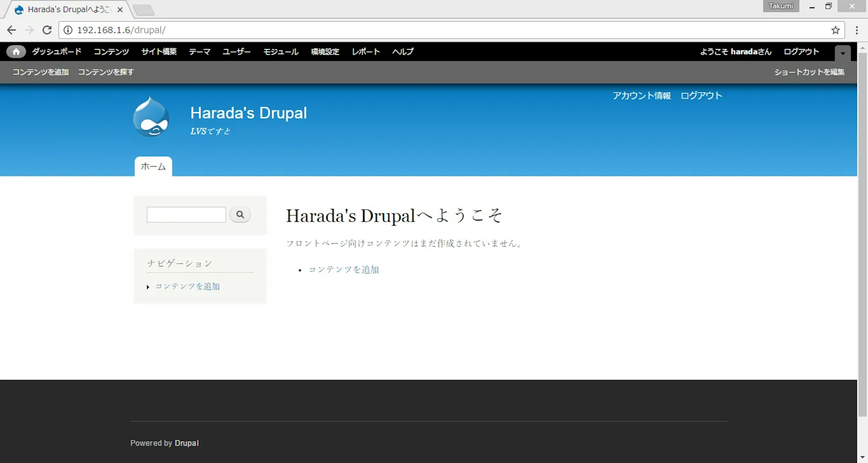Image resolution: width=868 pixels, height=463 pixels.
Task: Expand コンテンツを追加 navigation tree arrow
Action: tap(148, 287)
